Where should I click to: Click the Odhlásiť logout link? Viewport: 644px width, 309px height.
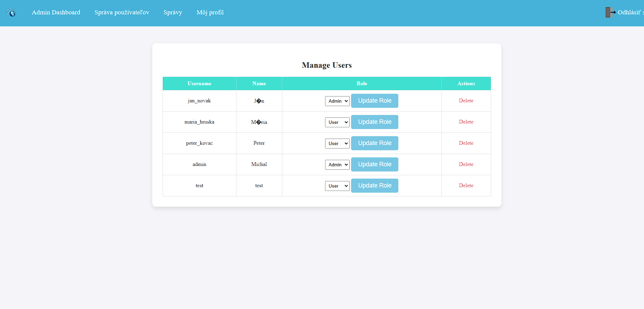630,12
